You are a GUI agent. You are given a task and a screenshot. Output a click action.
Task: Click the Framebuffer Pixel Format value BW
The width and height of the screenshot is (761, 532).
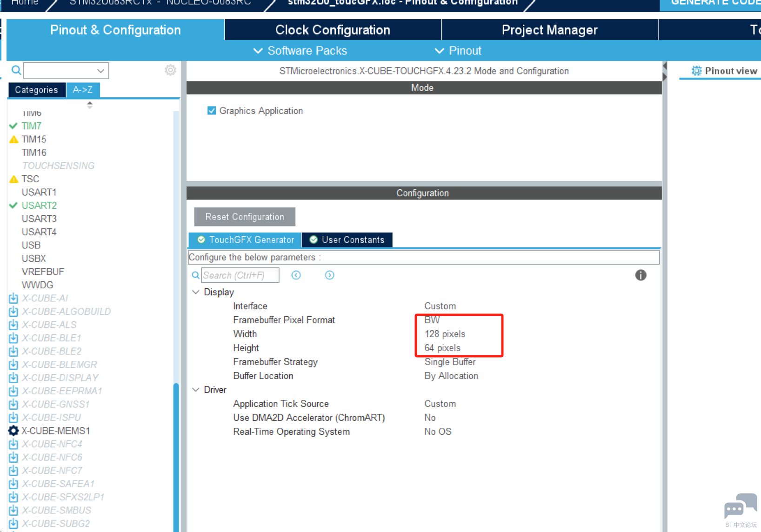click(432, 320)
